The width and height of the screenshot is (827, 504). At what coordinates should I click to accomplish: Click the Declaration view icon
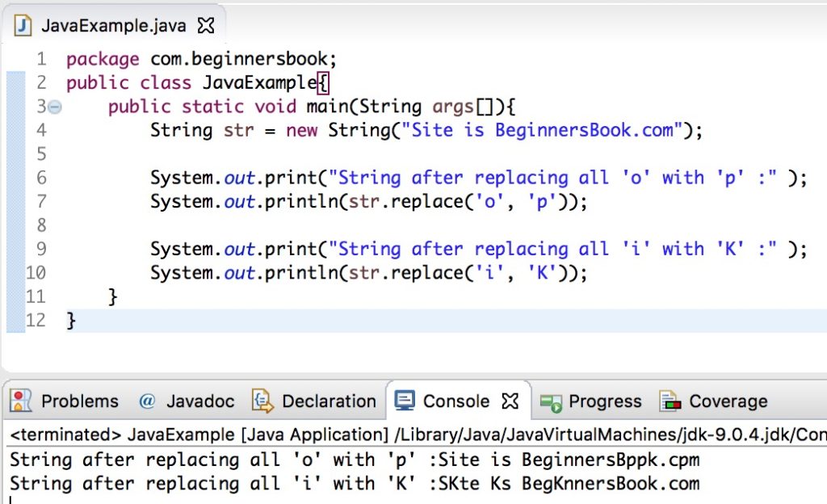pyautogui.click(x=261, y=401)
